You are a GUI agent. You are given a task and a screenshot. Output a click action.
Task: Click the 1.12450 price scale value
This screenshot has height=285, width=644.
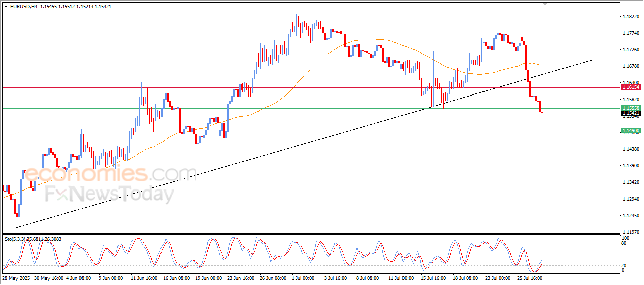tap(631, 216)
